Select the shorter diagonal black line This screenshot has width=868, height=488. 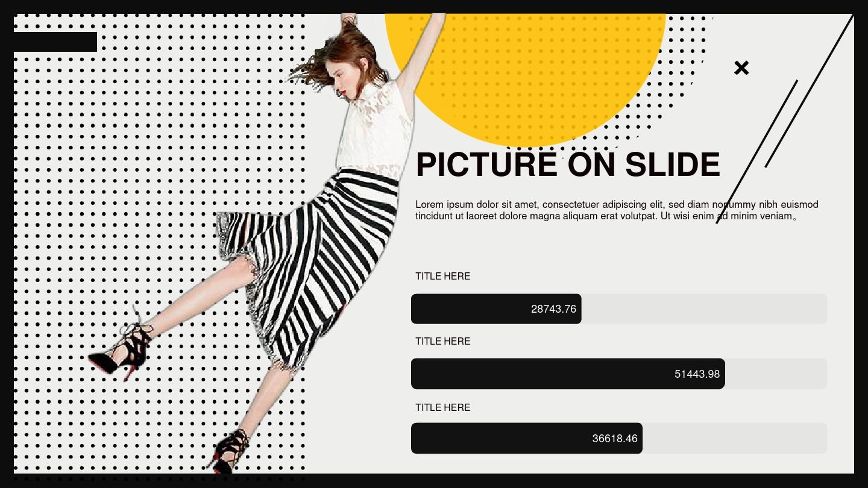tap(781, 124)
